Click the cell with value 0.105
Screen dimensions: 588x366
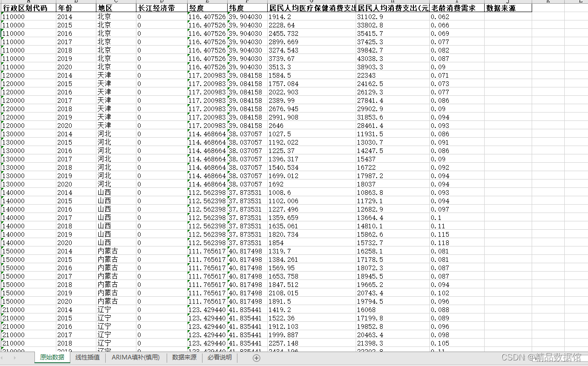457,343
